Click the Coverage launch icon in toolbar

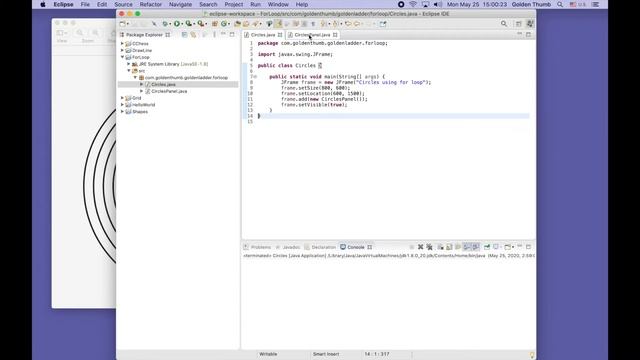(189, 24)
